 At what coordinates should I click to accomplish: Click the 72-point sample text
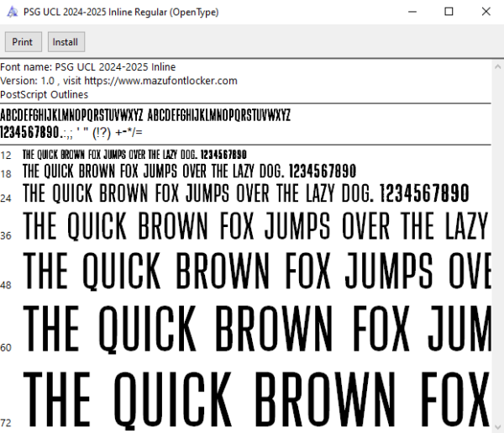point(256,399)
